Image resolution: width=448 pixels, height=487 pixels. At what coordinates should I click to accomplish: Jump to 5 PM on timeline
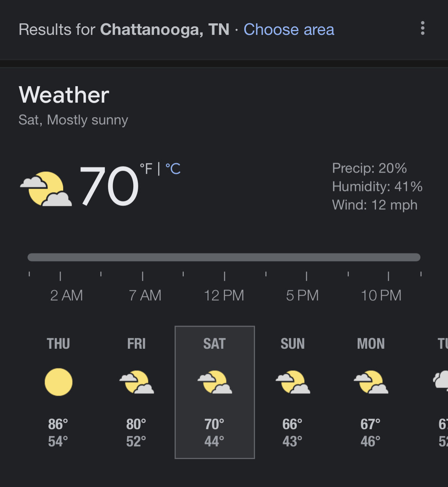tap(302, 295)
